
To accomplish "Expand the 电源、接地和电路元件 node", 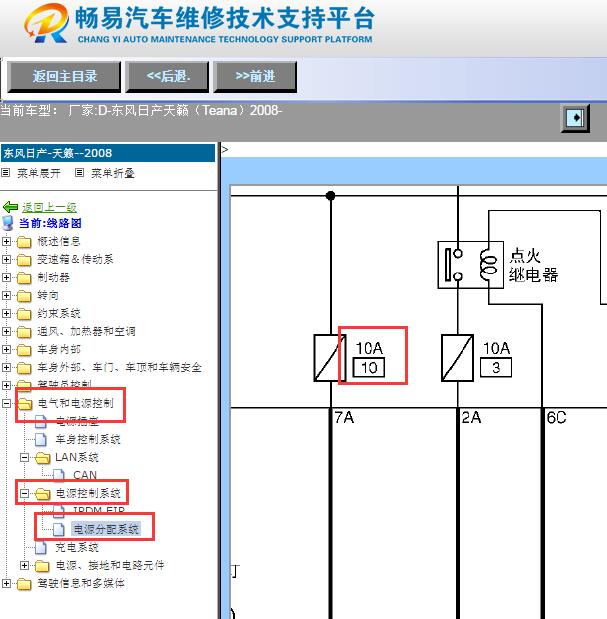I will click(x=24, y=566).
